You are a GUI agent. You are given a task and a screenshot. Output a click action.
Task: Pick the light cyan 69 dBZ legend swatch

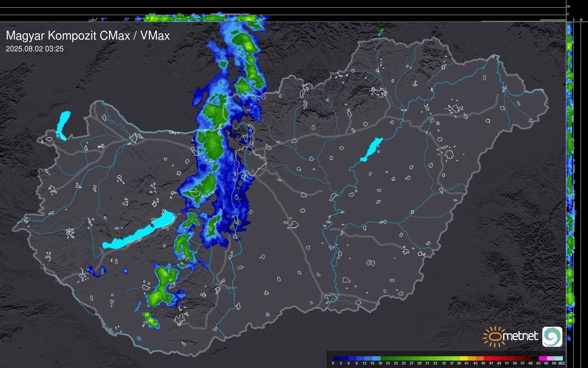(559, 358)
